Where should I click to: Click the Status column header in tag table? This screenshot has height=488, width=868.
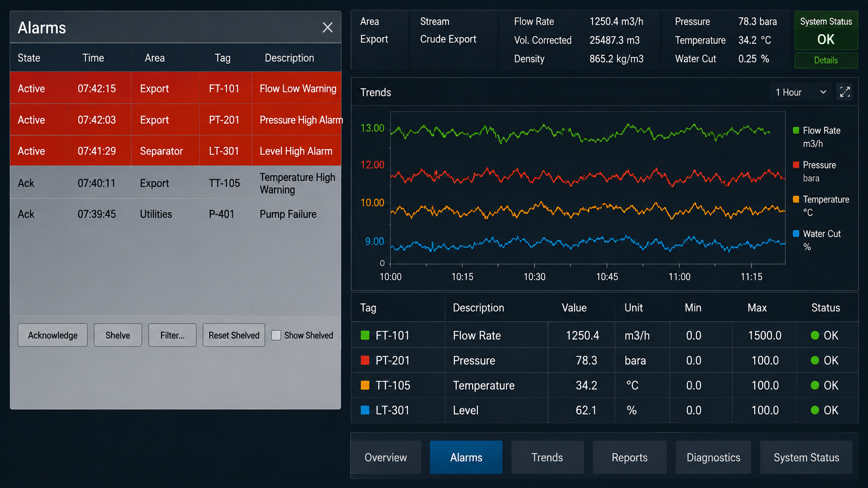tap(825, 308)
